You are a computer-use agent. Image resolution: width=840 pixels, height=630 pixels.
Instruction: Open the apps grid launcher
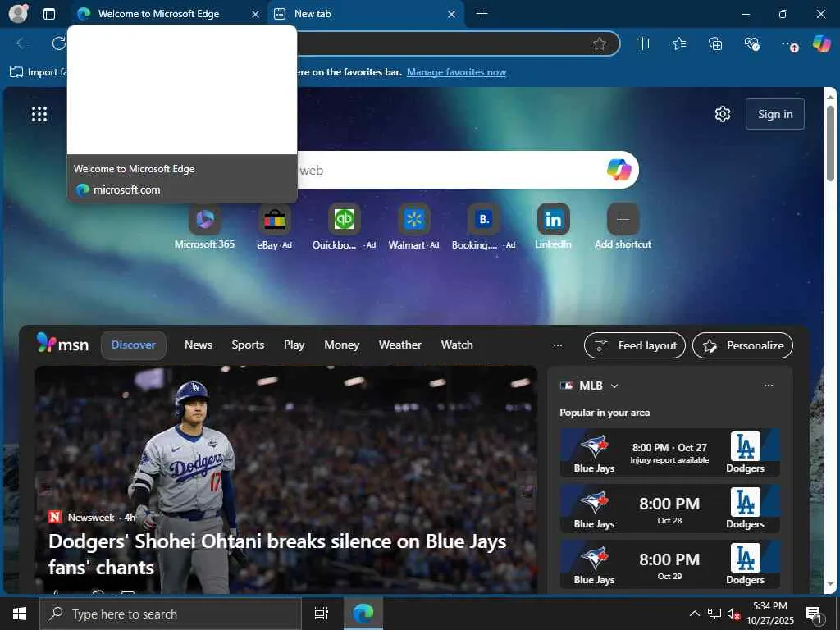point(39,114)
